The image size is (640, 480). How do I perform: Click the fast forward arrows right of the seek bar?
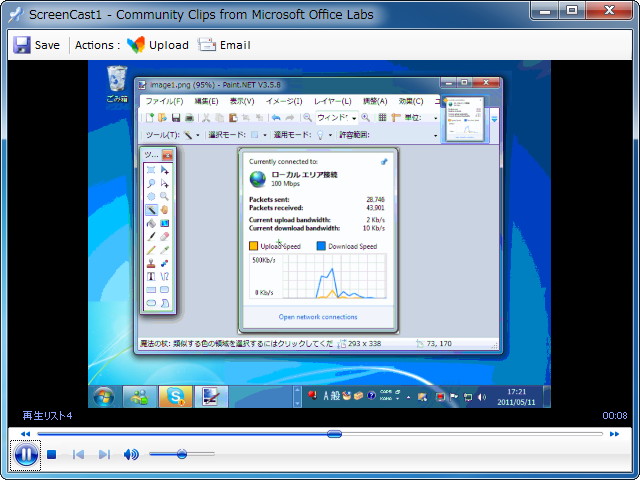pos(614,434)
